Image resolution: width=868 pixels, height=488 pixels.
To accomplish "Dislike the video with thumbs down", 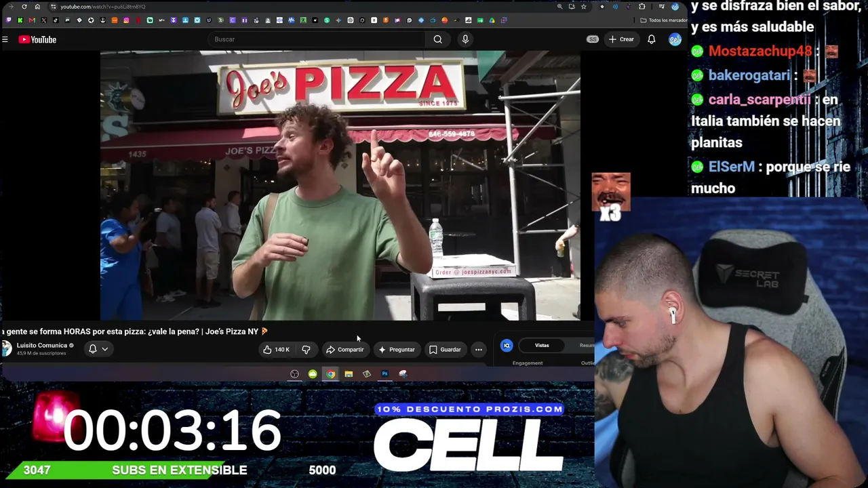I will coord(306,350).
